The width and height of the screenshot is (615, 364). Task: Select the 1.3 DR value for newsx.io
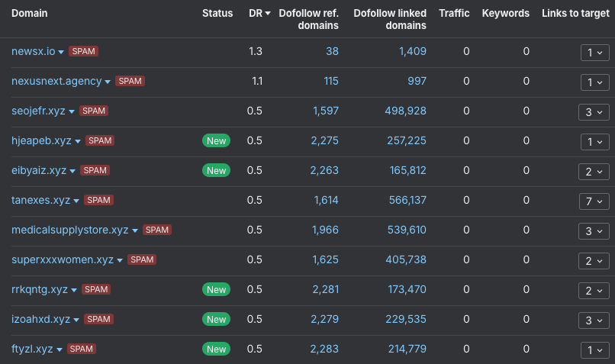256,51
